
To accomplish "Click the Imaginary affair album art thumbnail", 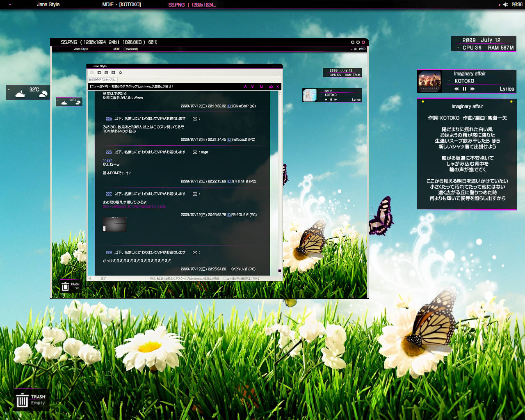I will (x=429, y=81).
